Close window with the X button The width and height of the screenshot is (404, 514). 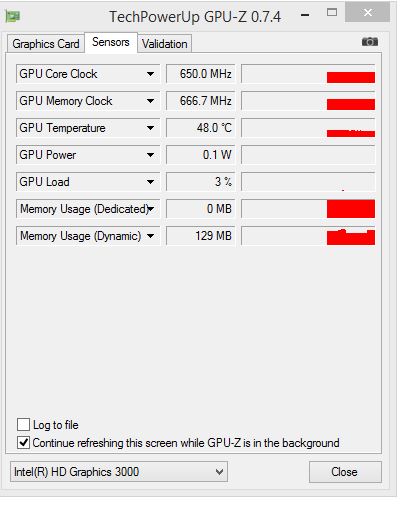click(367, 12)
